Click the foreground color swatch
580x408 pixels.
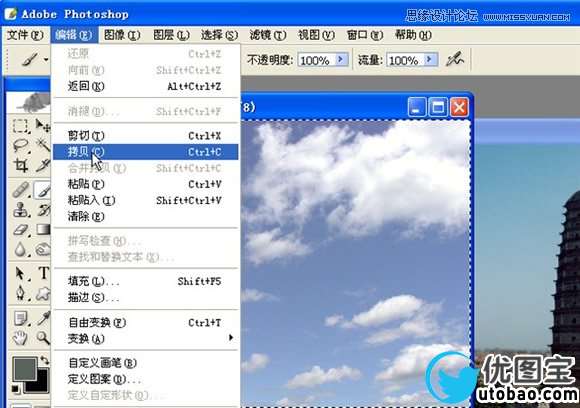click(24, 368)
